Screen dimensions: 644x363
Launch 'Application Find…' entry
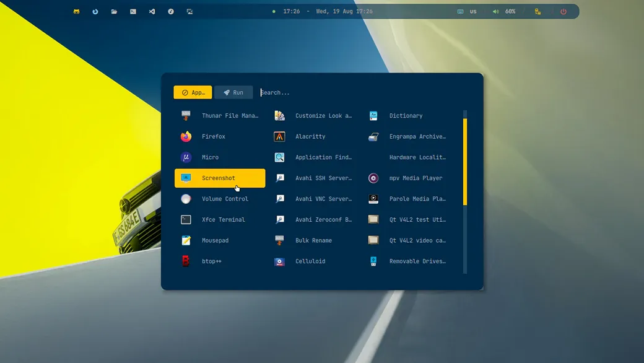(x=313, y=157)
